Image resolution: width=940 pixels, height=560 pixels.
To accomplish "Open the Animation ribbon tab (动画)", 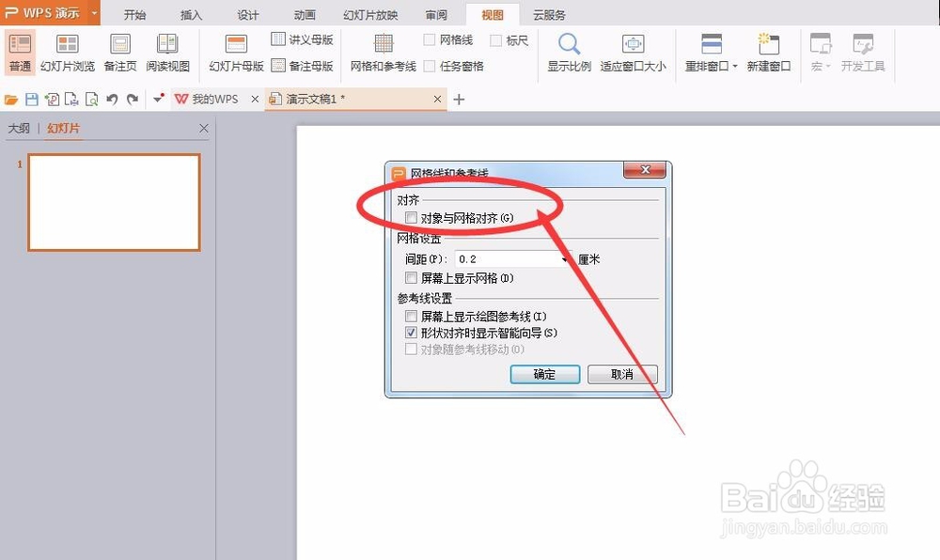I will pyautogui.click(x=305, y=14).
